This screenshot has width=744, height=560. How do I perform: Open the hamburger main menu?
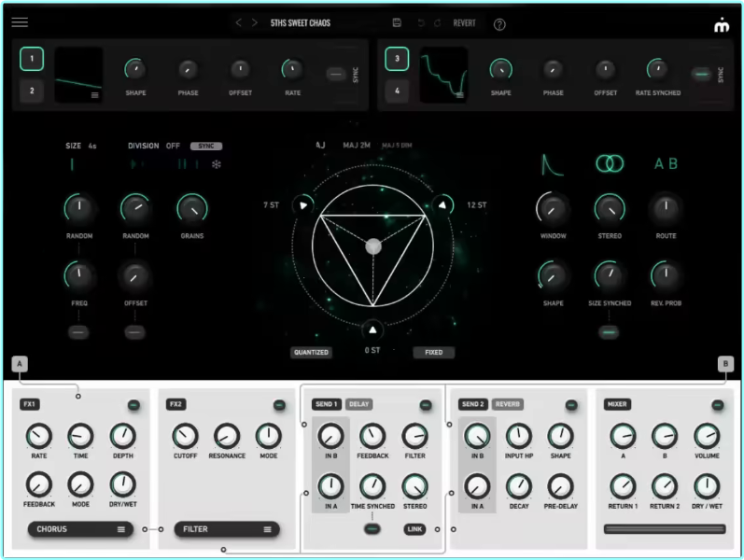(20, 22)
